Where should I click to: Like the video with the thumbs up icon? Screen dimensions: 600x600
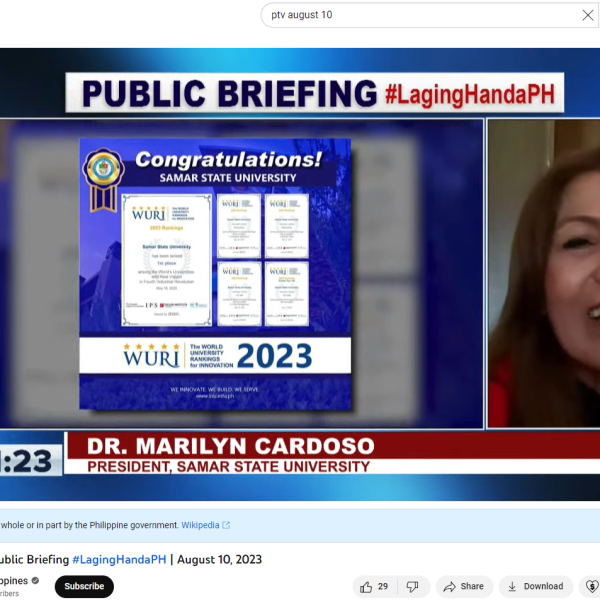366,587
